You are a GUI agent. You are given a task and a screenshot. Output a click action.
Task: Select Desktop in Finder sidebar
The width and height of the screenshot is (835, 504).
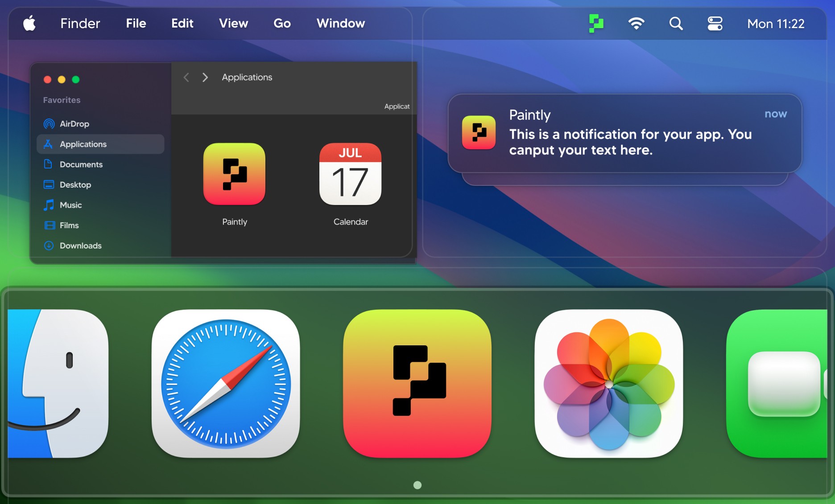click(x=100, y=184)
